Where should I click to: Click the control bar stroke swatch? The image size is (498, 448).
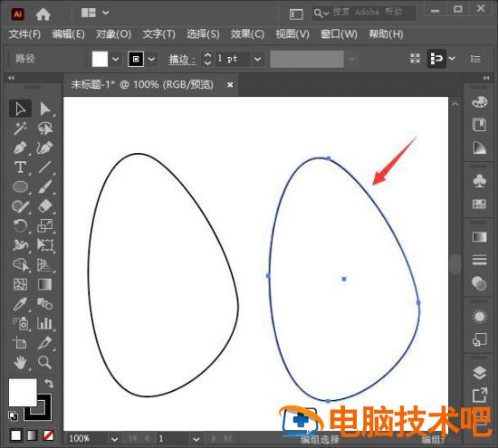[x=136, y=59]
